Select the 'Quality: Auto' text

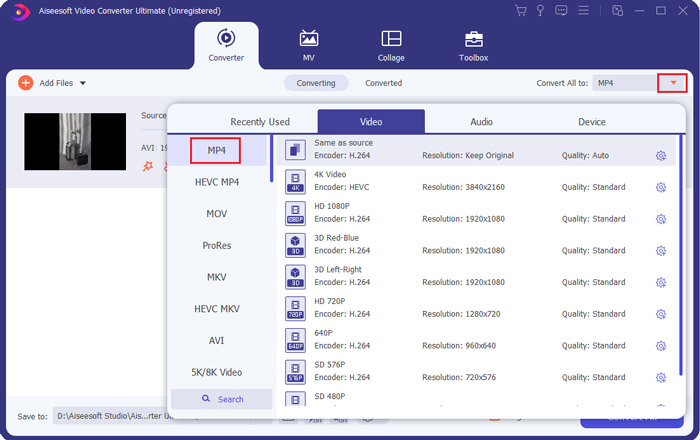[585, 155]
